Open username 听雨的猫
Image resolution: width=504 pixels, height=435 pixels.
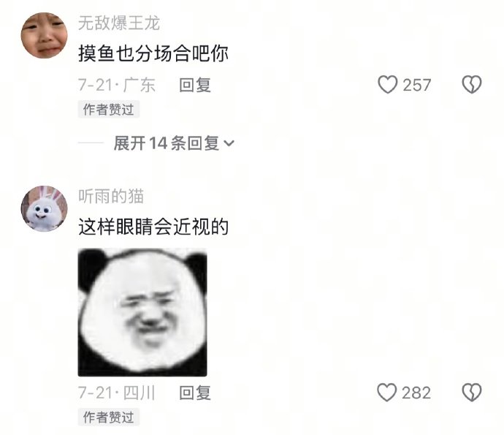point(111,196)
